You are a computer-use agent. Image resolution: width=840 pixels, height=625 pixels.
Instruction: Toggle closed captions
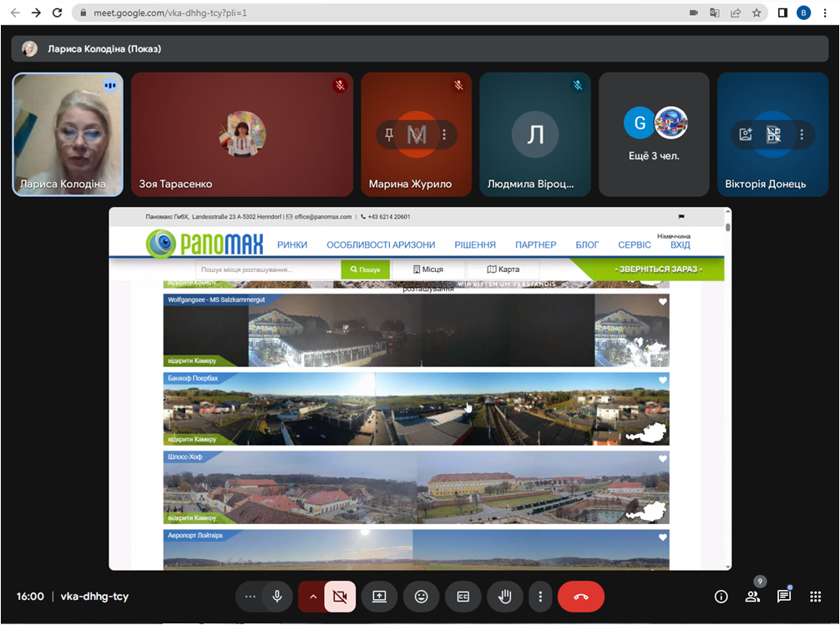tap(463, 597)
